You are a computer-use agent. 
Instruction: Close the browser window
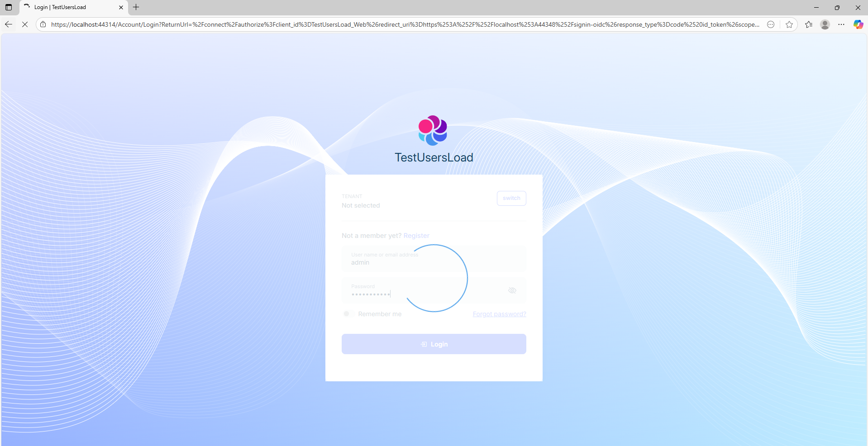(x=858, y=7)
